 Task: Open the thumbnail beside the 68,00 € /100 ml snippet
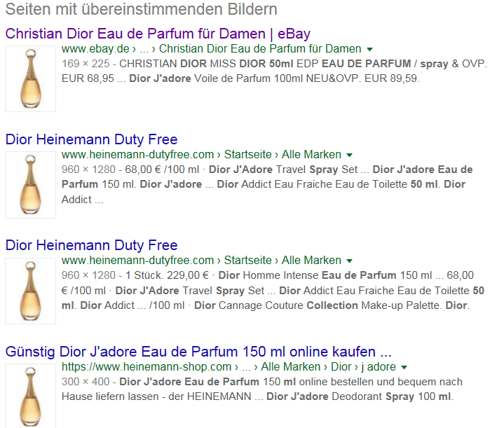31,185
